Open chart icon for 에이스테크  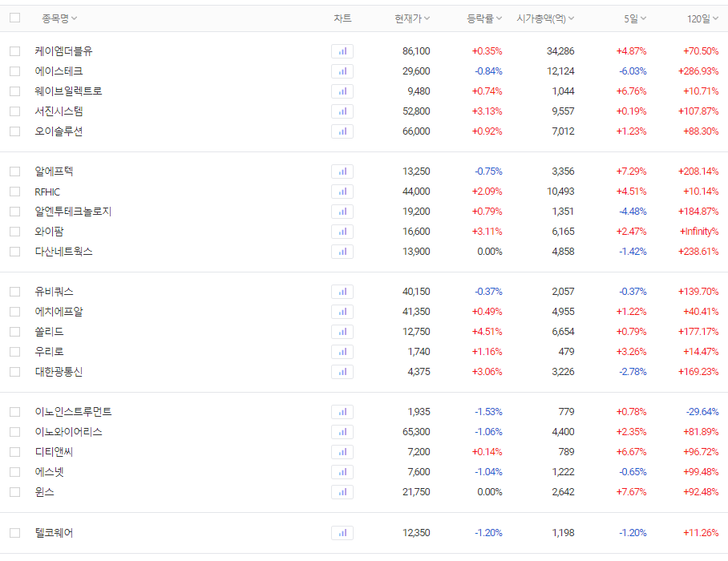point(342,71)
